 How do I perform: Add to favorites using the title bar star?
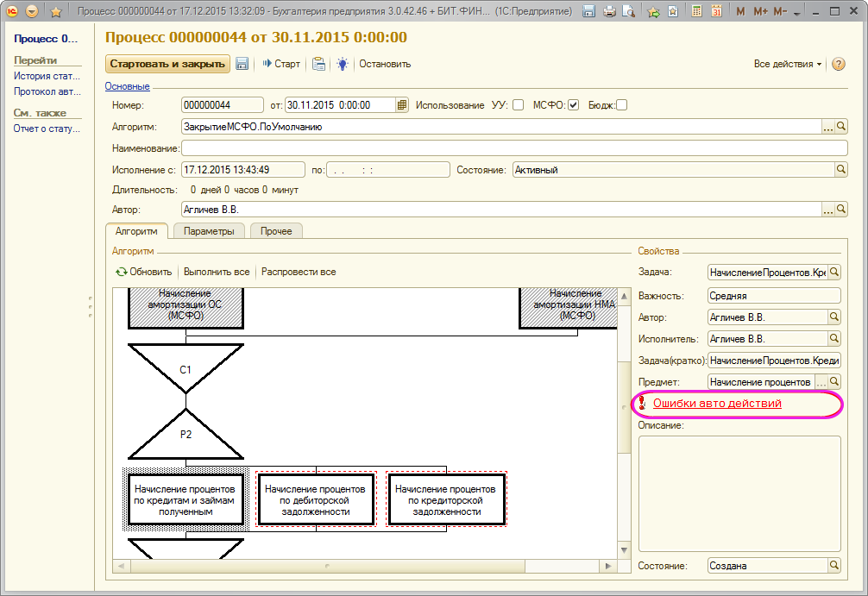coord(56,12)
